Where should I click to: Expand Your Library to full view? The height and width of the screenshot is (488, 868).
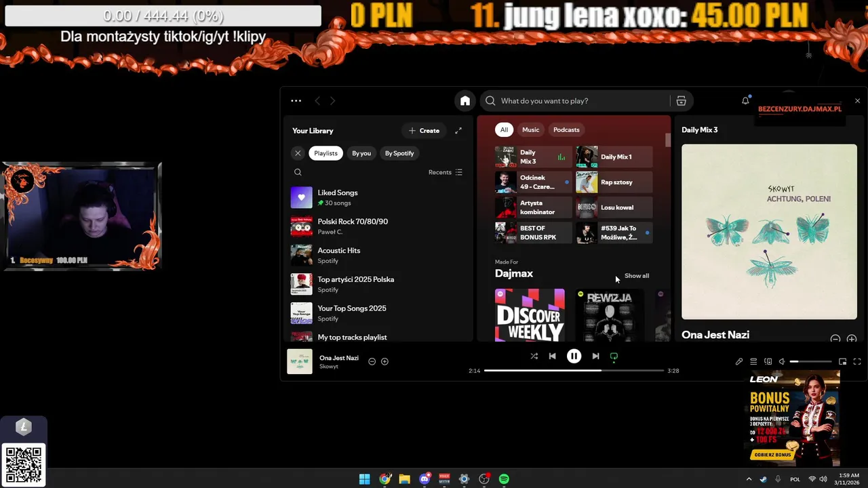(458, 131)
